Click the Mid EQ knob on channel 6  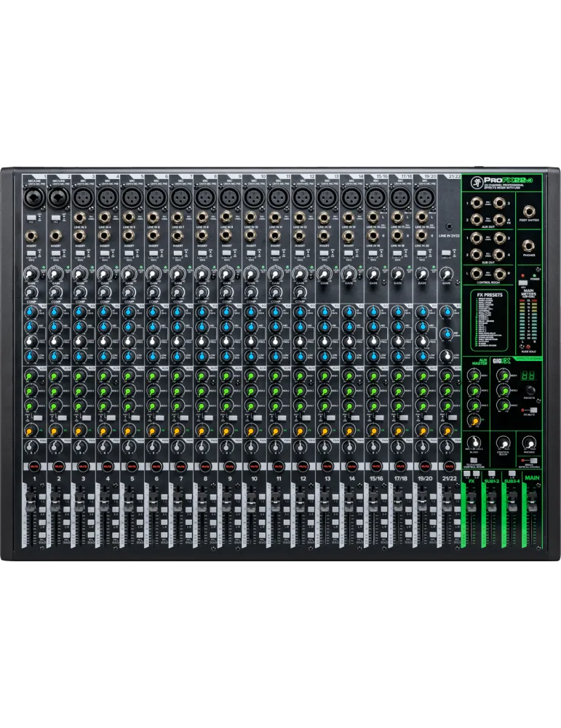153,328
